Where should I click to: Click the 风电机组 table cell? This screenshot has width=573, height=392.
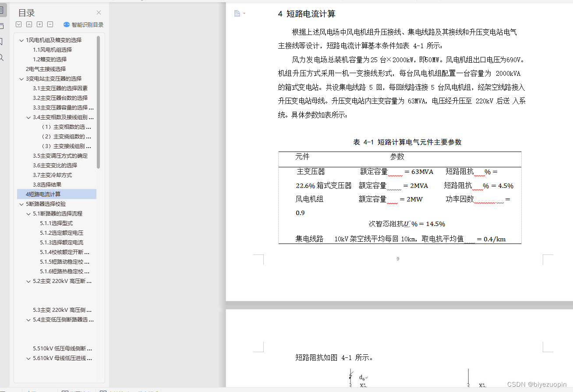pyautogui.click(x=310, y=199)
